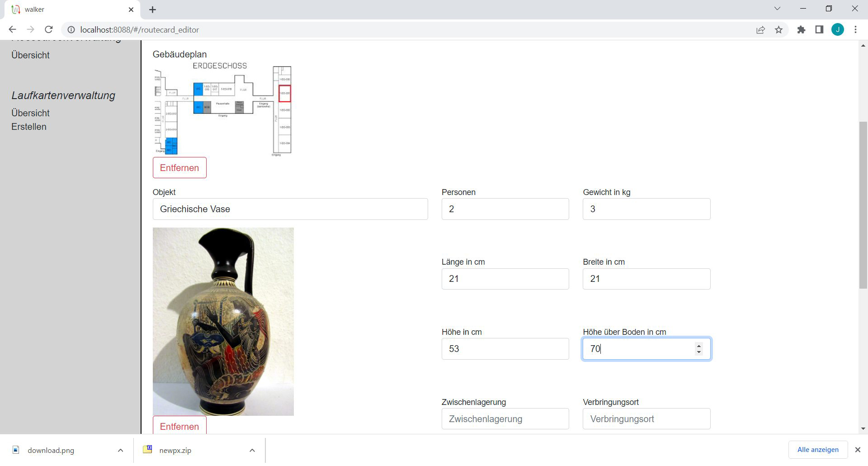This screenshot has width=868, height=466.
Task: Click the Greek vase photo
Action: (223, 322)
